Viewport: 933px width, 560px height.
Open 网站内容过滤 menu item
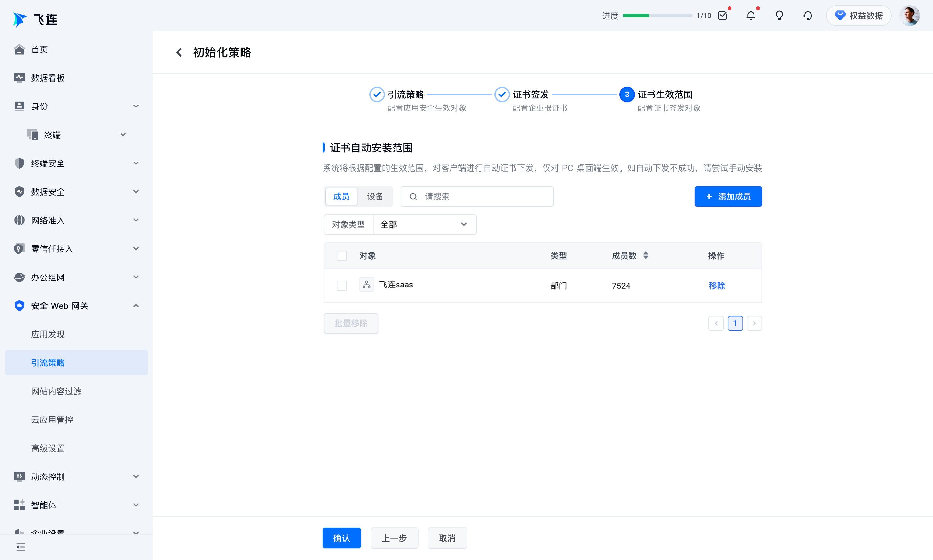coord(56,391)
